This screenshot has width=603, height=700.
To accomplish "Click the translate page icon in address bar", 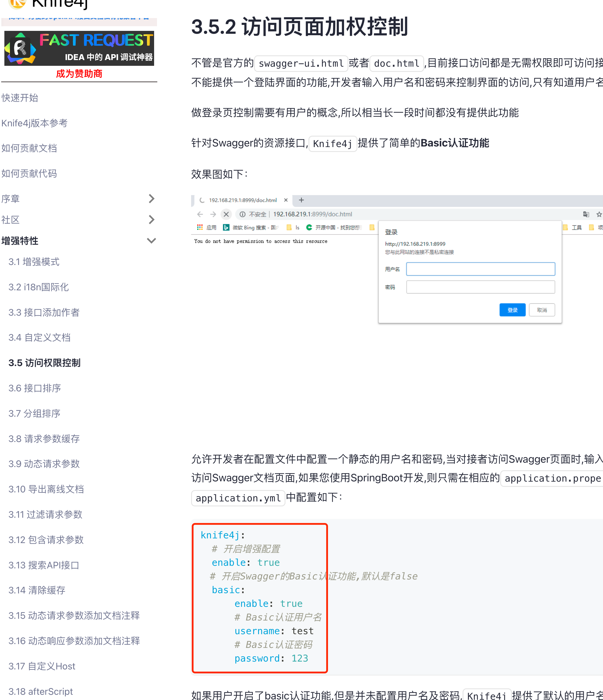I will [586, 214].
